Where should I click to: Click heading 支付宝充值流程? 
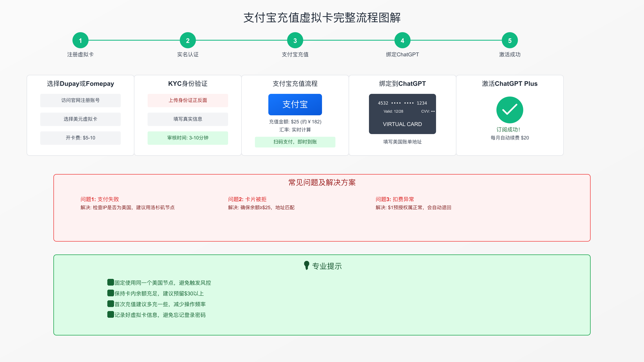click(x=295, y=84)
